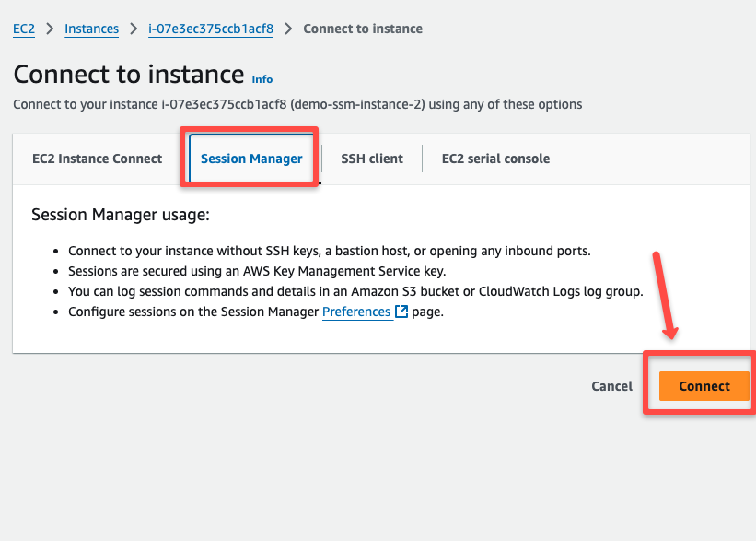
Task: Select the EC2 serial console tab
Action: tap(495, 159)
